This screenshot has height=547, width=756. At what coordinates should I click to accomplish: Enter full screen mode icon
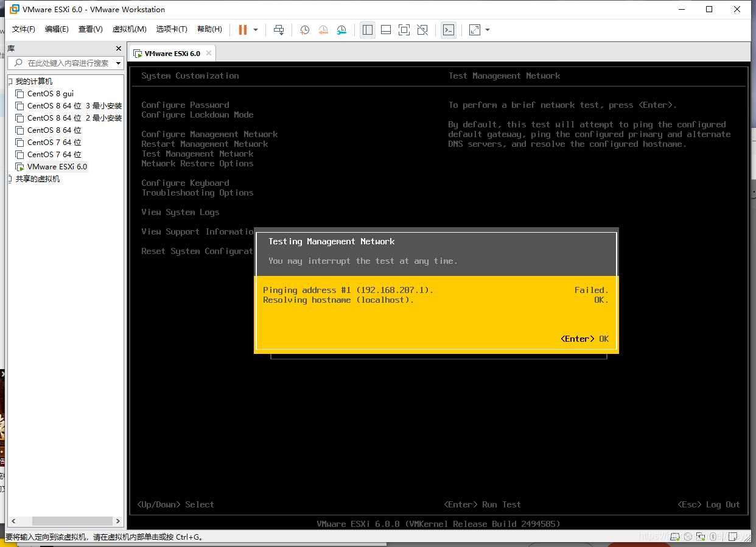(x=404, y=30)
